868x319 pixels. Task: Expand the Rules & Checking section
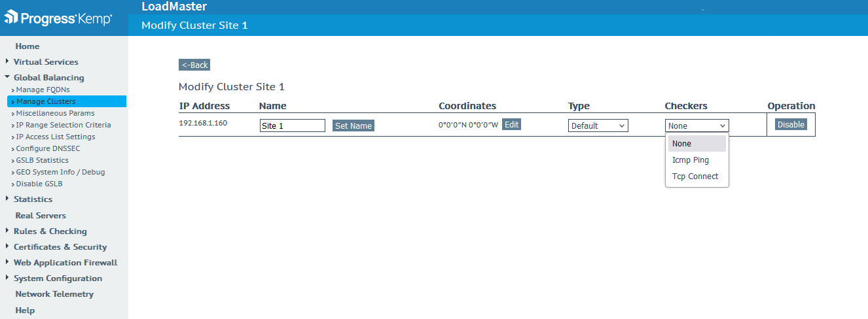coord(50,231)
